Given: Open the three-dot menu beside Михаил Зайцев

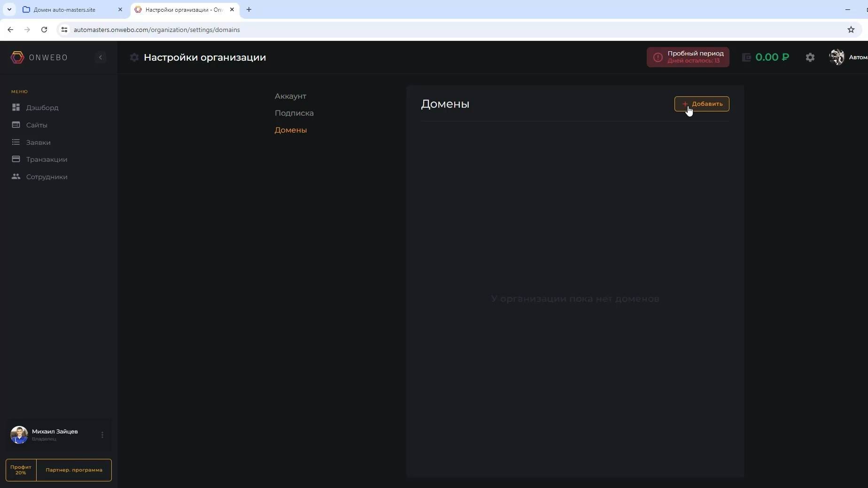Looking at the screenshot, I should [x=102, y=435].
